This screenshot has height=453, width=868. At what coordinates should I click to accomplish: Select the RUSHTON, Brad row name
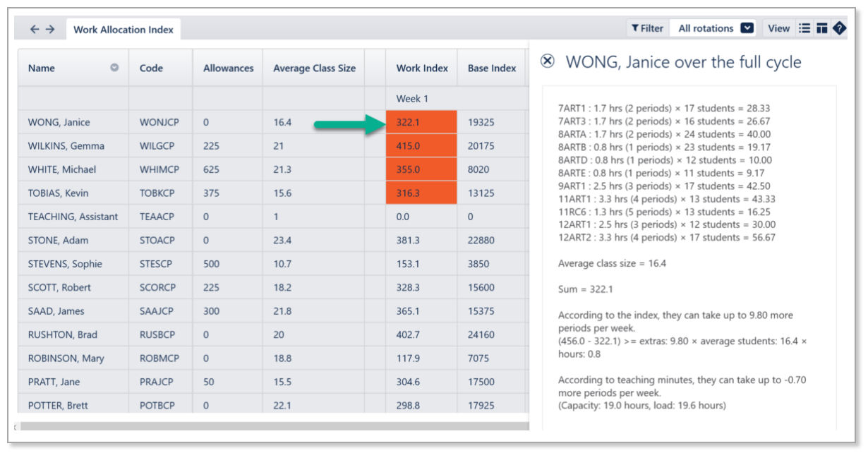point(62,334)
